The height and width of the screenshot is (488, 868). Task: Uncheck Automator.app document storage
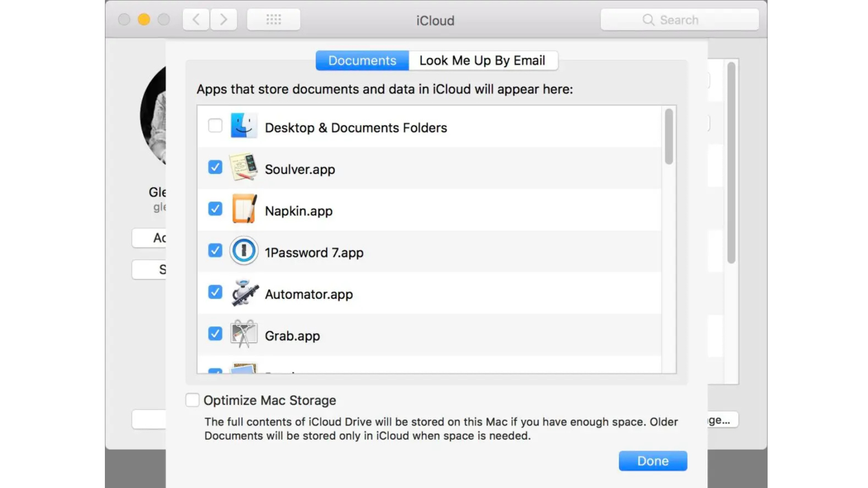[215, 292]
